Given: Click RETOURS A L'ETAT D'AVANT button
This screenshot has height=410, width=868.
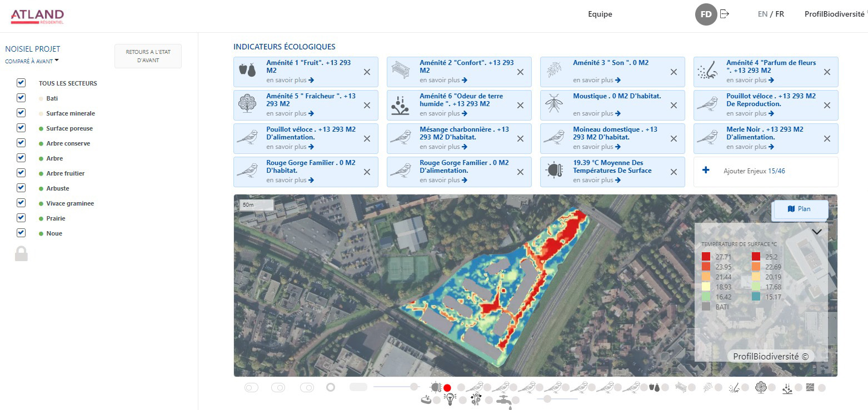Looking at the screenshot, I should (x=148, y=56).
